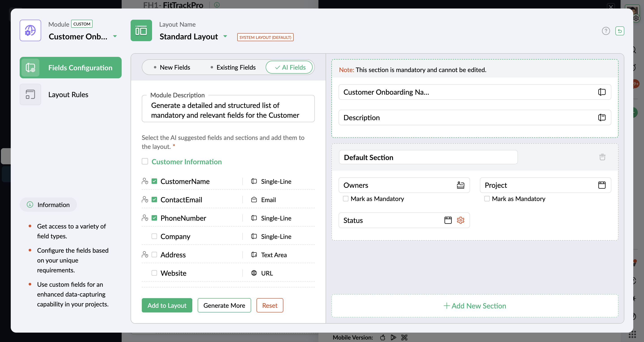Viewport: 644px width, 342px height.
Task: Click the Owners field user icon
Action: (460, 185)
